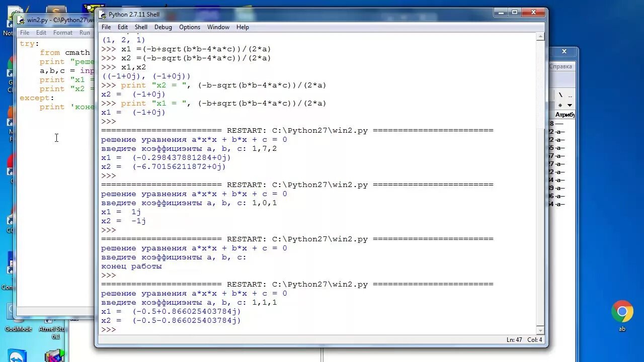
Task: Open the Shell menu
Action: 141,27
